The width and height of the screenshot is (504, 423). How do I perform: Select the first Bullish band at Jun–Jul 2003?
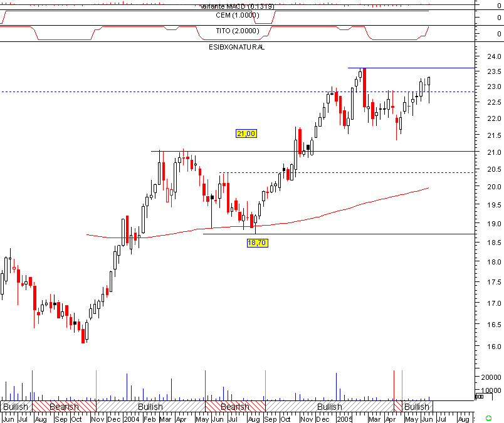tap(16, 406)
